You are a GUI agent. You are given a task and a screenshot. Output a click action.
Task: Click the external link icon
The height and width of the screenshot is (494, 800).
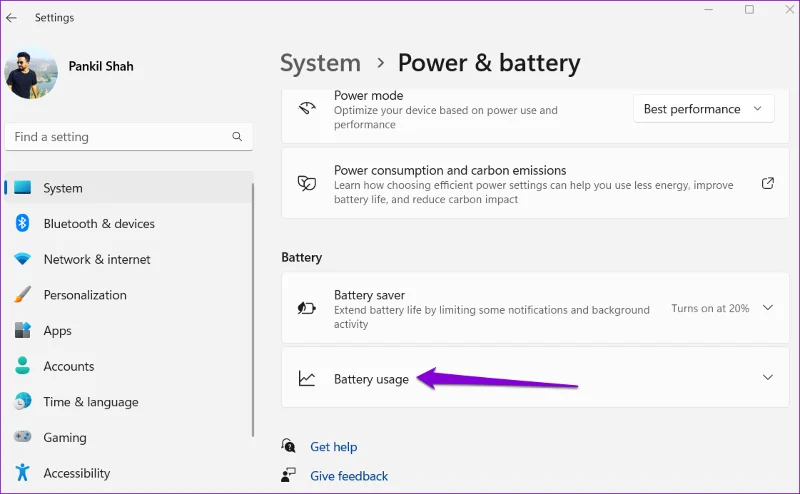pyautogui.click(x=767, y=183)
